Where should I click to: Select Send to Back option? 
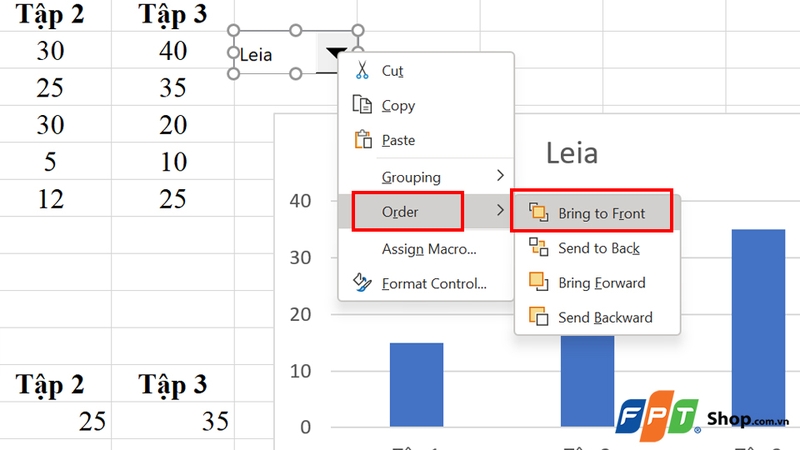[597, 248]
